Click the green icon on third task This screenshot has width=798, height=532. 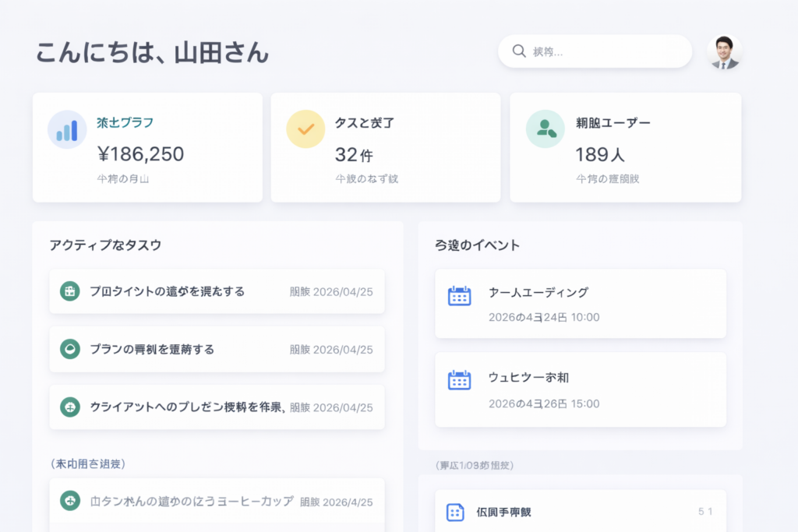click(x=70, y=407)
